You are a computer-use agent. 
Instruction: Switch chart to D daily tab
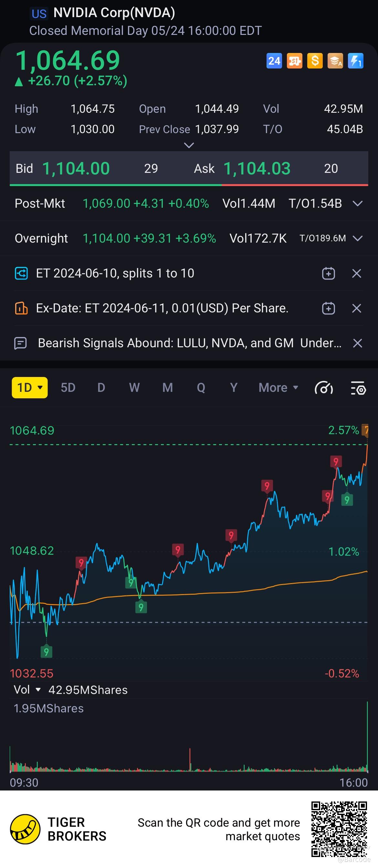pos(101,388)
